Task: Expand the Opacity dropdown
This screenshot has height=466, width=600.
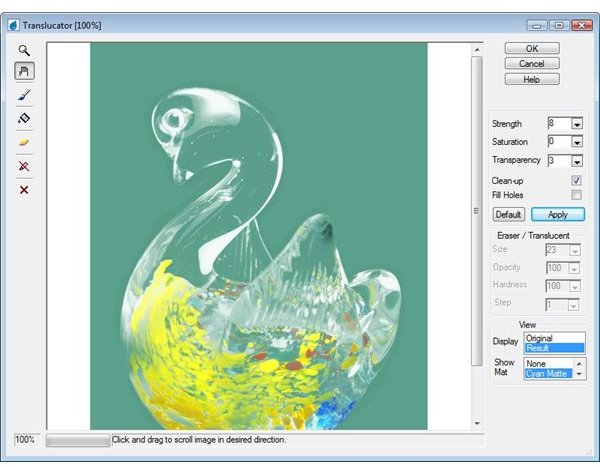Action: point(574,269)
